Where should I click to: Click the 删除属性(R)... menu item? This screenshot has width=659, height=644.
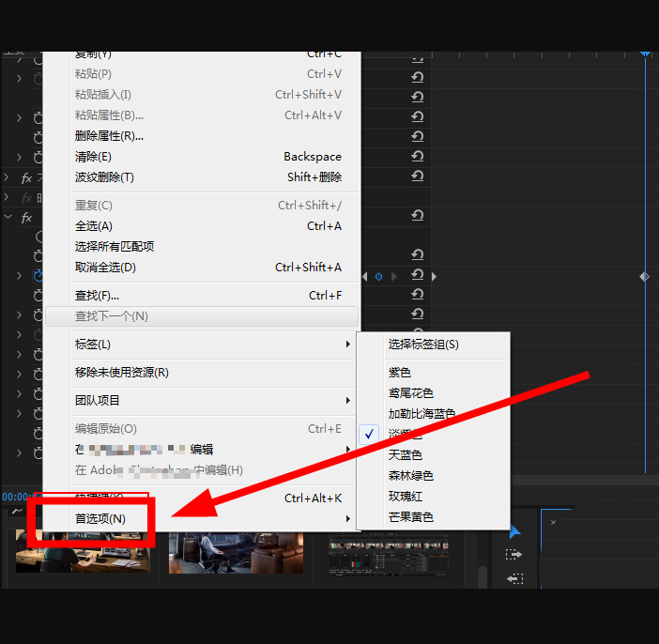pos(202,136)
